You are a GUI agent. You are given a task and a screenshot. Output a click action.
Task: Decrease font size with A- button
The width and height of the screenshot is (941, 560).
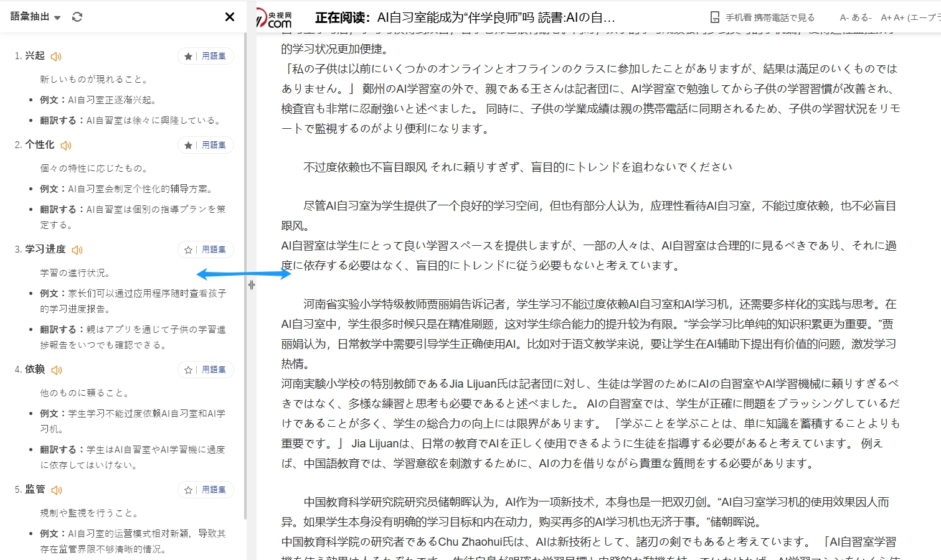[x=856, y=17]
